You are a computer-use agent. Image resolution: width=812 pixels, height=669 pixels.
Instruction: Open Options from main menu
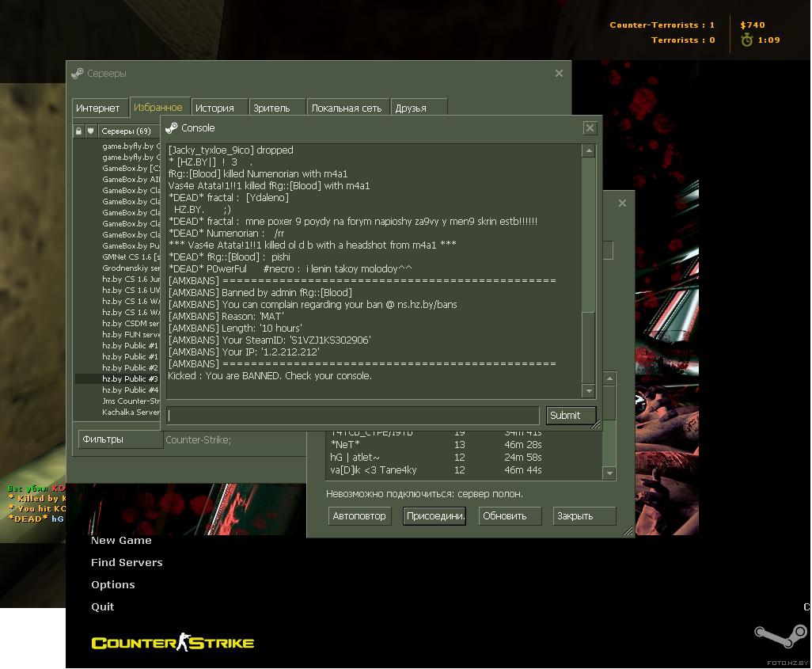(113, 585)
